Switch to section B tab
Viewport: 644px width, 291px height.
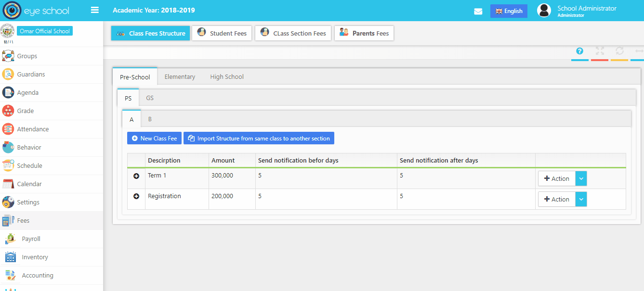point(150,119)
